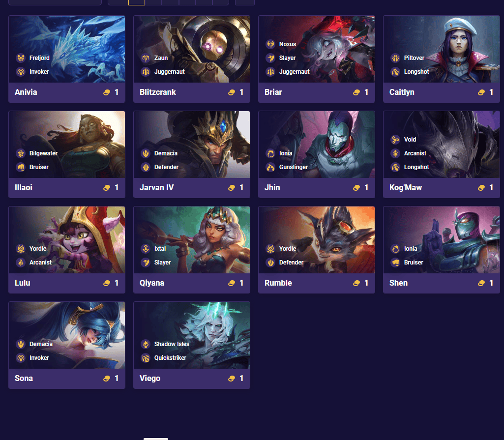Click the Longshot label on Caitlyn's card
The width and height of the screenshot is (504, 440).
(x=416, y=72)
